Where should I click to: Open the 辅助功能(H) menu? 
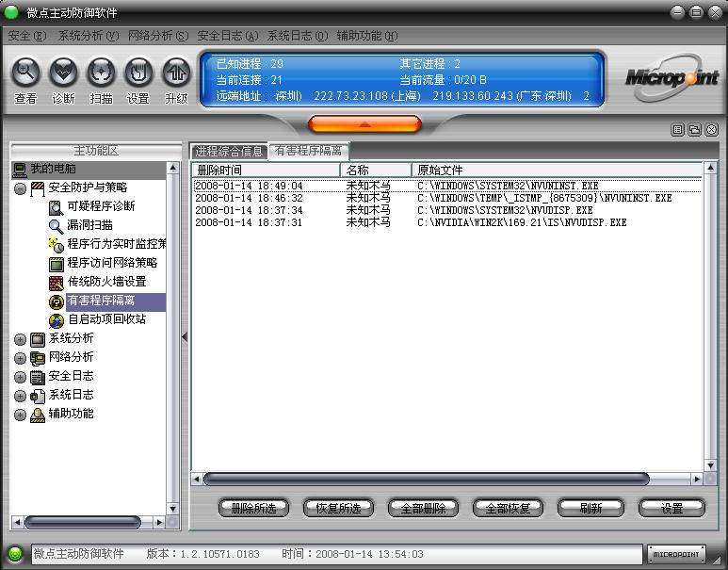point(366,36)
